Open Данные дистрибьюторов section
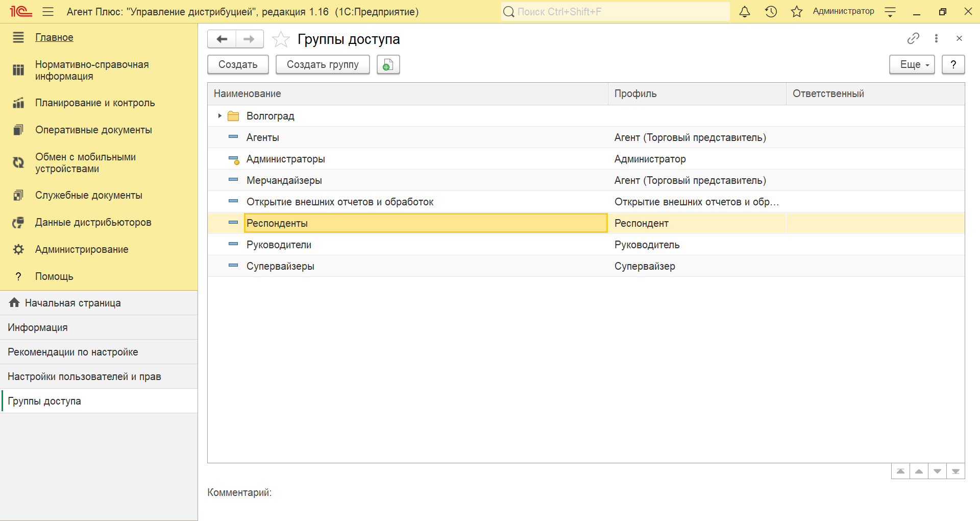 pos(93,222)
